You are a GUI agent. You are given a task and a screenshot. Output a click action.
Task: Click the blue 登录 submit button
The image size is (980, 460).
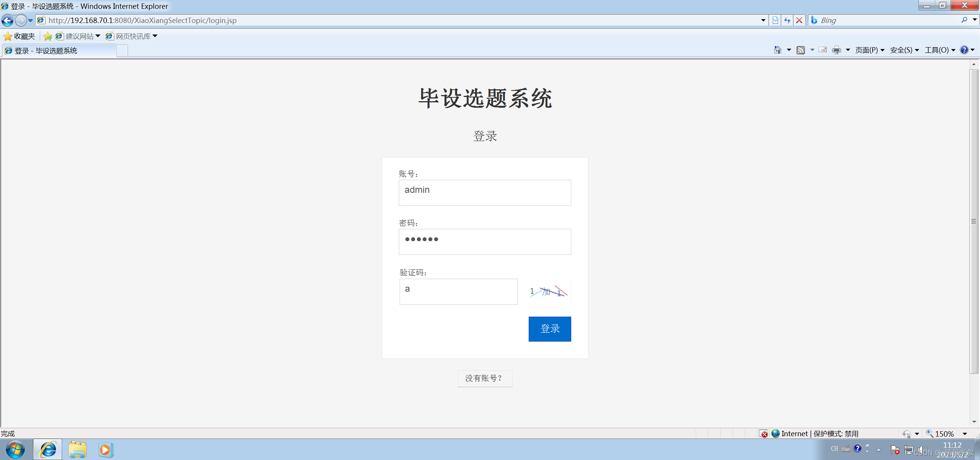pos(550,329)
